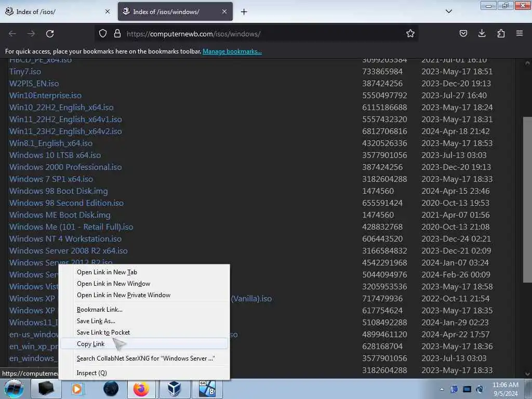This screenshot has height=399, width=532.
Task: List all tabs dropdown arrow
Action: coord(448,11)
